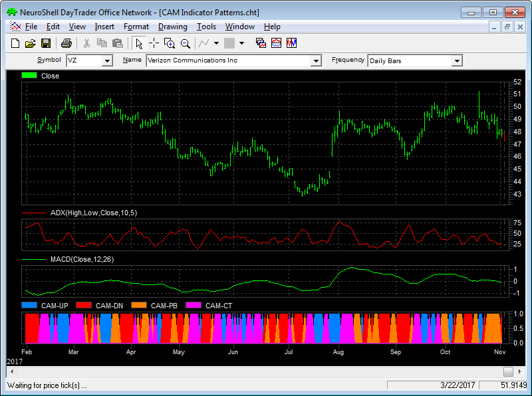Click the horizontal scrollbar thumb
Screen dimensions: 532x396
508,371
